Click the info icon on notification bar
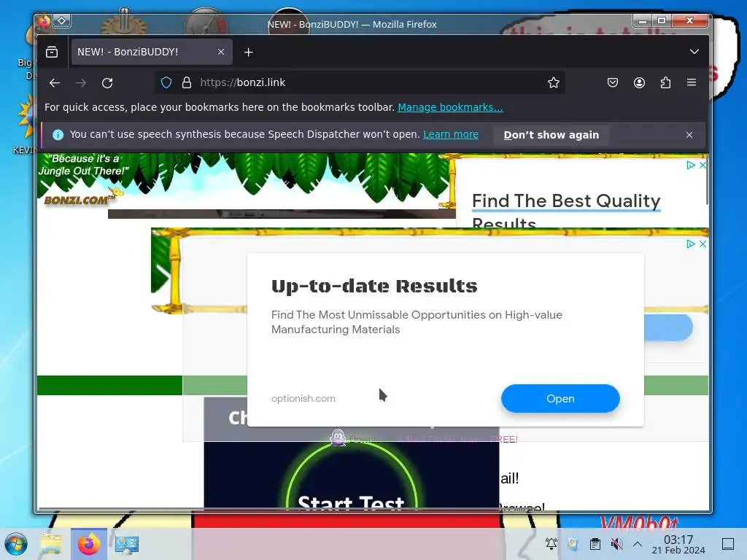 (58, 135)
